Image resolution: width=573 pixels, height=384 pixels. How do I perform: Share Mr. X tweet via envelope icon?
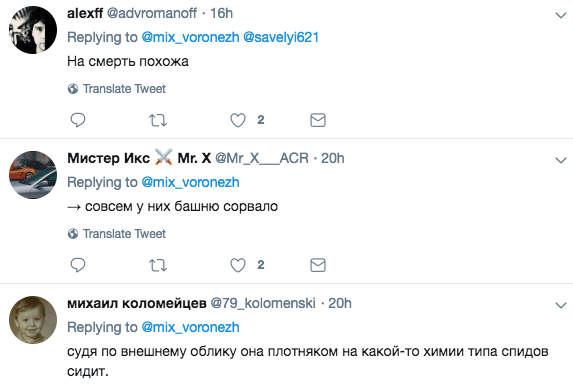pos(318,265)
